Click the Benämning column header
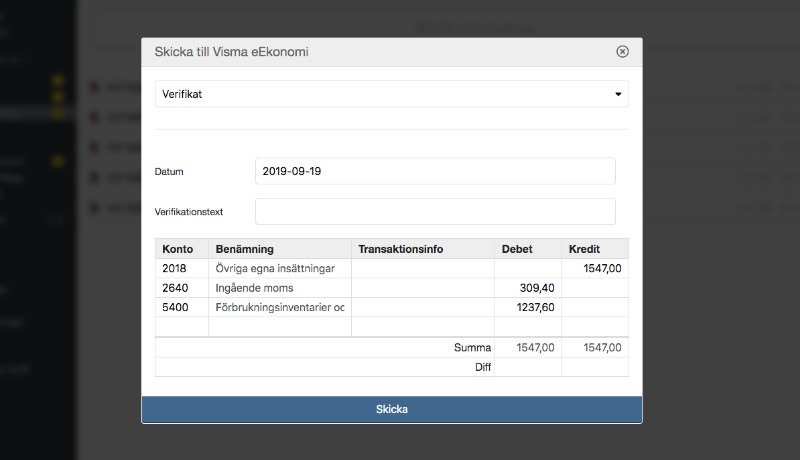 pos(280,249)
